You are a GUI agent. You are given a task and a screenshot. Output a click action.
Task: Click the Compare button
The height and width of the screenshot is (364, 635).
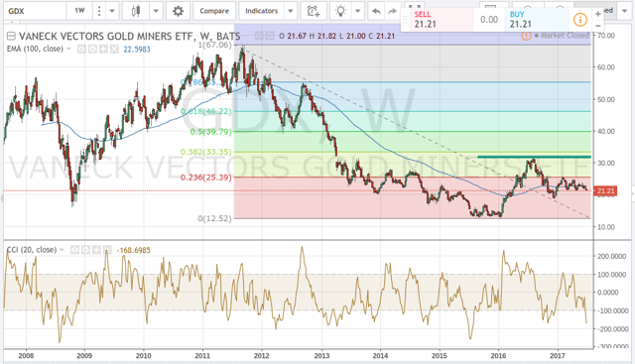point(214,11)
